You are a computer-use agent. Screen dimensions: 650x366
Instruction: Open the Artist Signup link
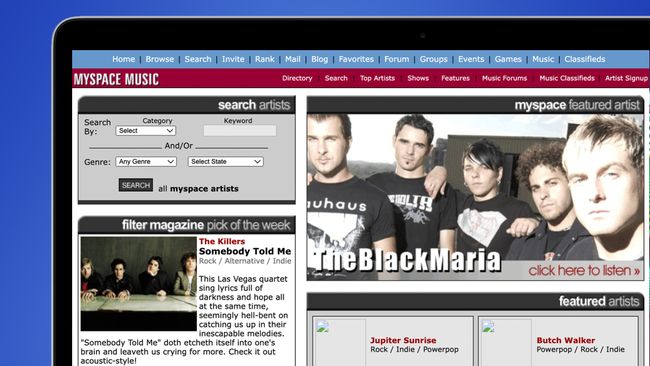click(626, 78)
